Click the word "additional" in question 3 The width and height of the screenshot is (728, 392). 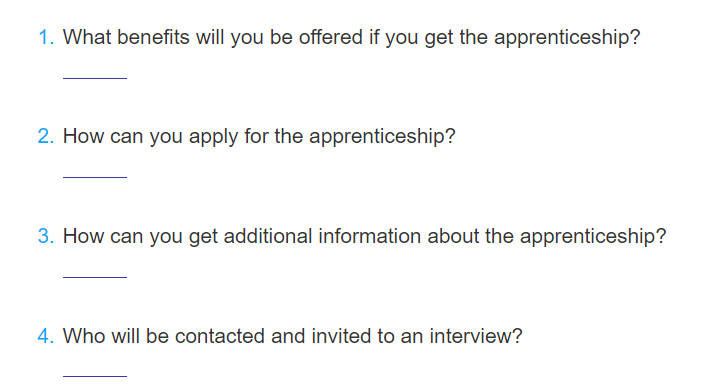point(268,236)
